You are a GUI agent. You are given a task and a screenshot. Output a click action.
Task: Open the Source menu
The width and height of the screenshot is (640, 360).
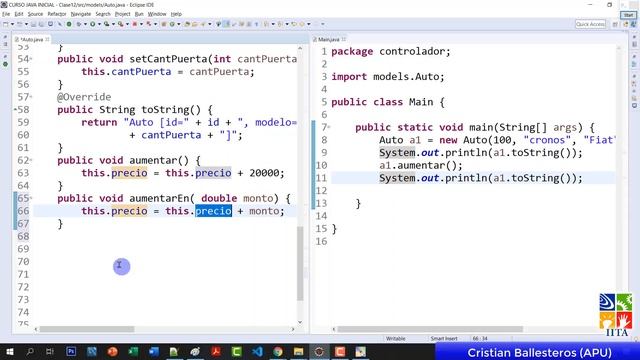35,14
